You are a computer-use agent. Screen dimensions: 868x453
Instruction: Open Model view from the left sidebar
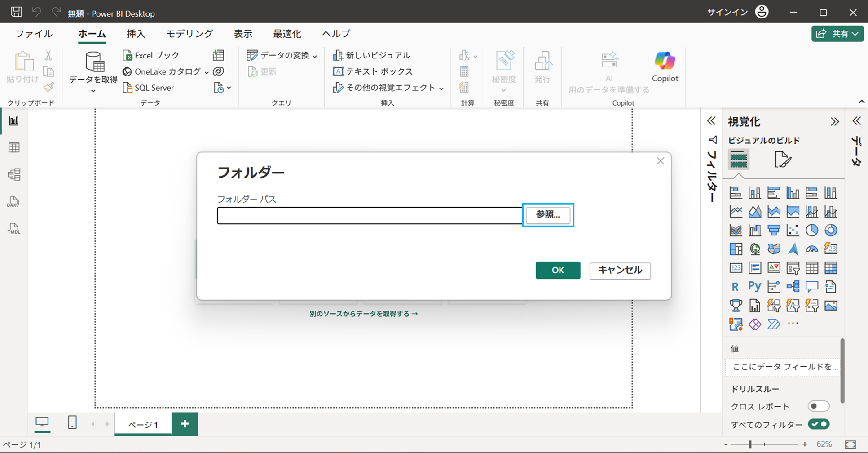pyautogui.click(x=13, y=175)
